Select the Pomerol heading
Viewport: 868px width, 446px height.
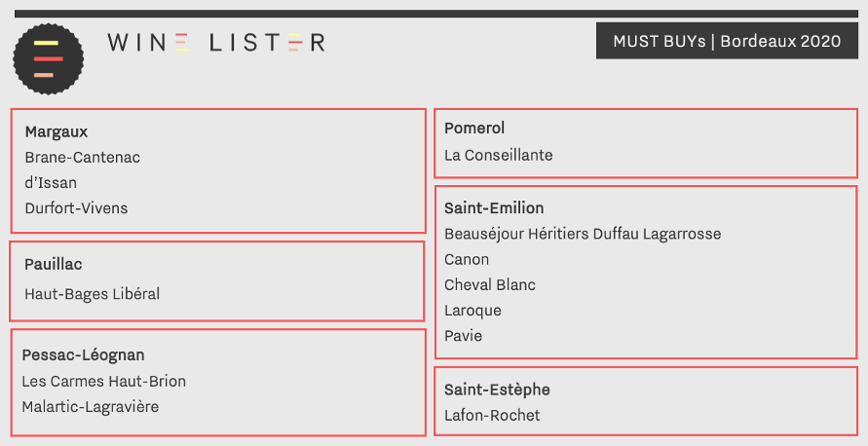click(x=474, y=128)
